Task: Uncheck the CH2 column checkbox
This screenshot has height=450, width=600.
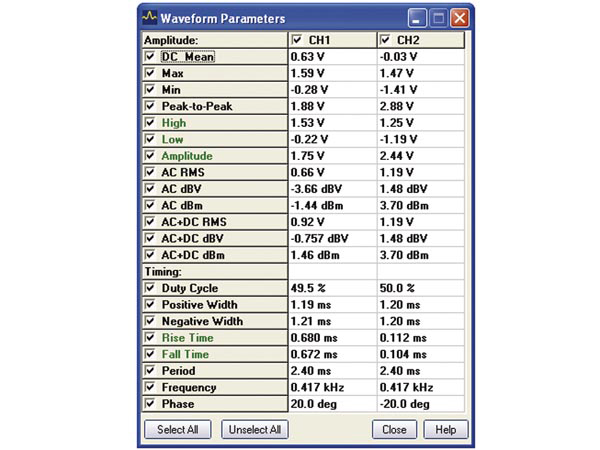Action: pyautogui.click(x=386, y=40)
